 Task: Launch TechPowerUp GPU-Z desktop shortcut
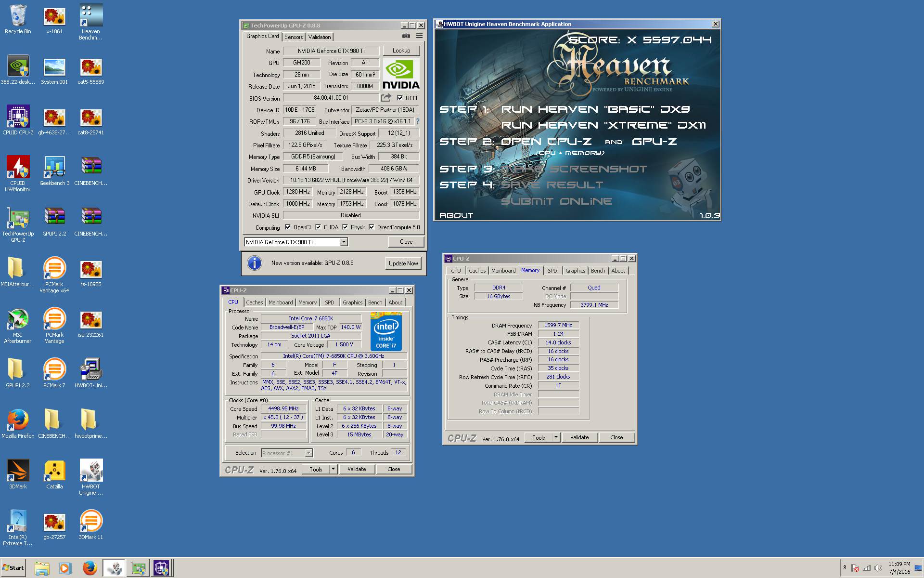(18, 225)
